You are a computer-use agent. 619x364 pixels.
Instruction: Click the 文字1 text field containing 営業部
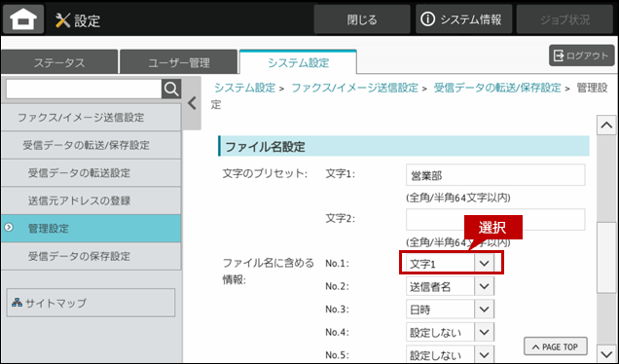coord(495,175)
